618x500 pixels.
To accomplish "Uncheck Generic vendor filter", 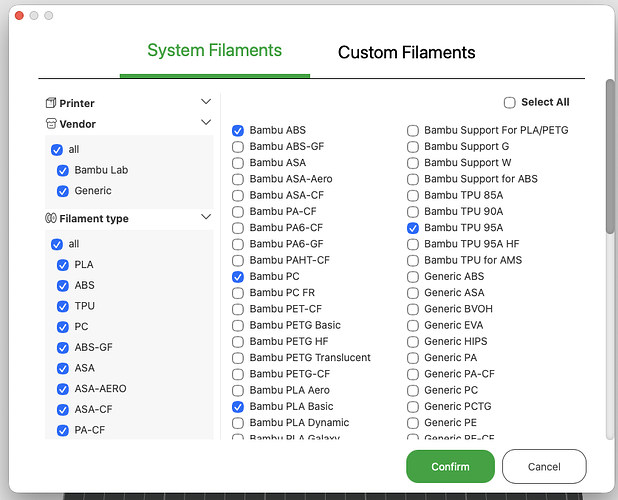I will [x=63, y=191].
